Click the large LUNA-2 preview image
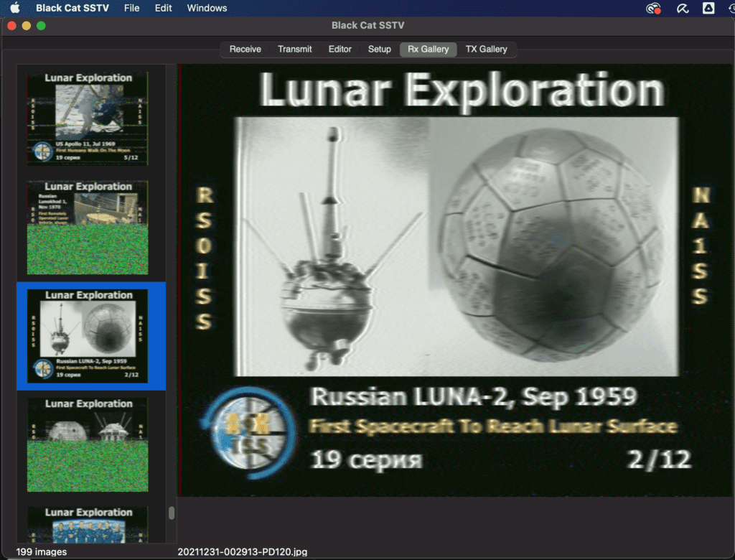The height and width of the screenshot is (560, 735). click(456, 280)
